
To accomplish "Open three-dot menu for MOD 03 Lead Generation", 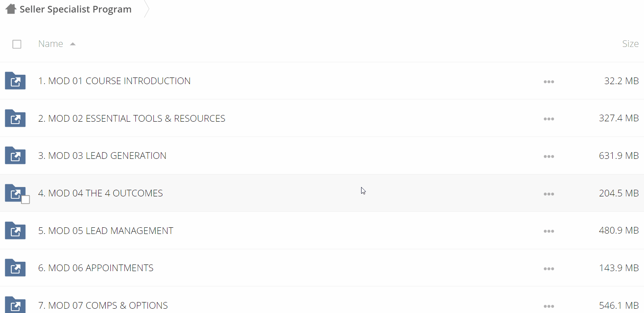I will tap(549, 156).
